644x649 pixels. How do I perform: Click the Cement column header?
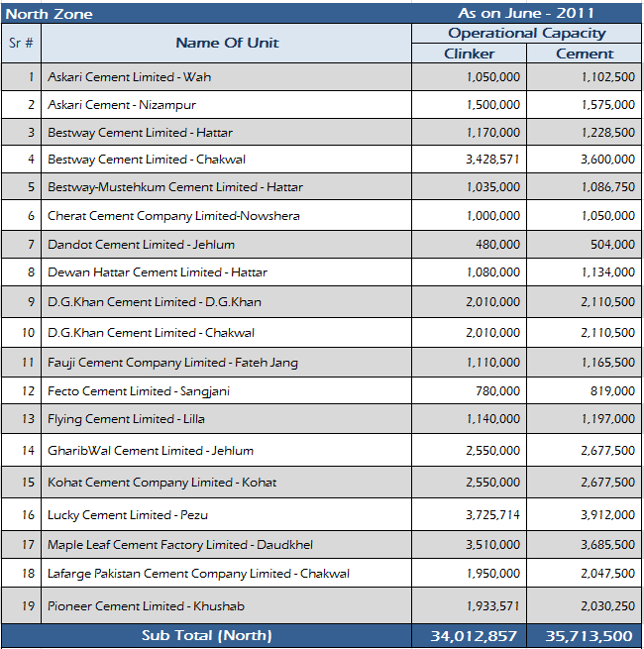click(x=585, y=54)
